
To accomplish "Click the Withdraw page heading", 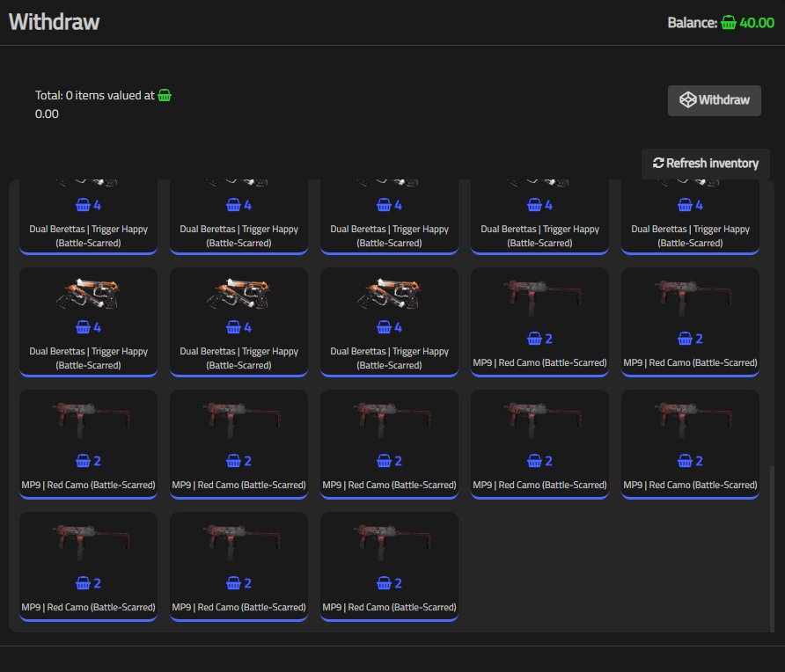I will (54, 22).
